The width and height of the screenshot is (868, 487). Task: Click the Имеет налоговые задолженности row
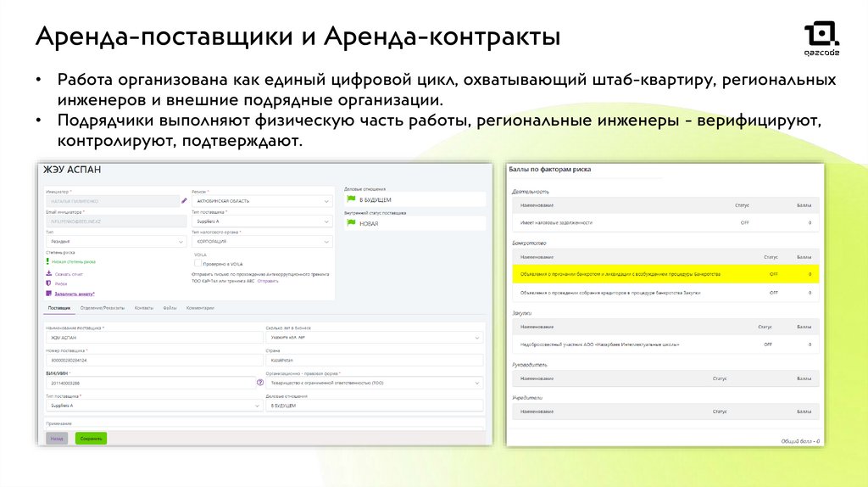click(665, 223)
